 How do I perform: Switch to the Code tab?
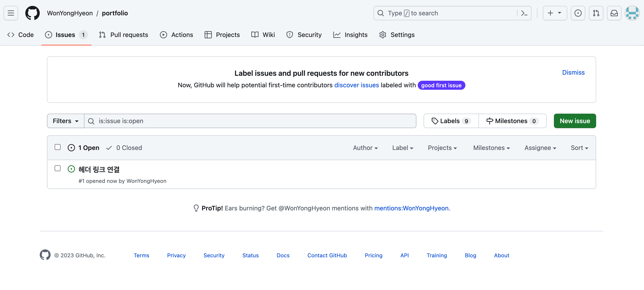coord(21,35)
